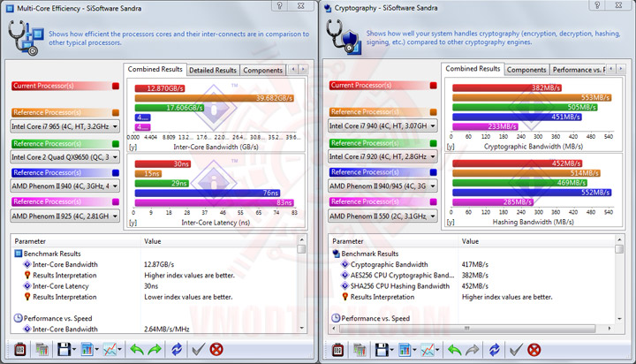Click red cancel icon in Cryptography window
This screenshot has height=364, width=636.
click(x=534, y=350)
